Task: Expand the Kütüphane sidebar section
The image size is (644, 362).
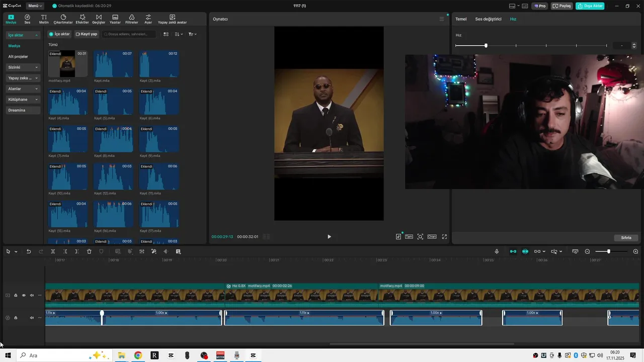Action: [x=23, y=100]
